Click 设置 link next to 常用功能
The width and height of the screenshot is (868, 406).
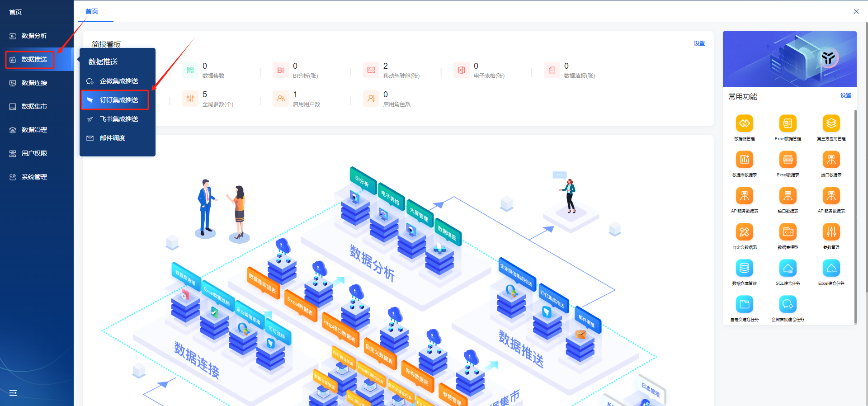[x=846, y=95]
